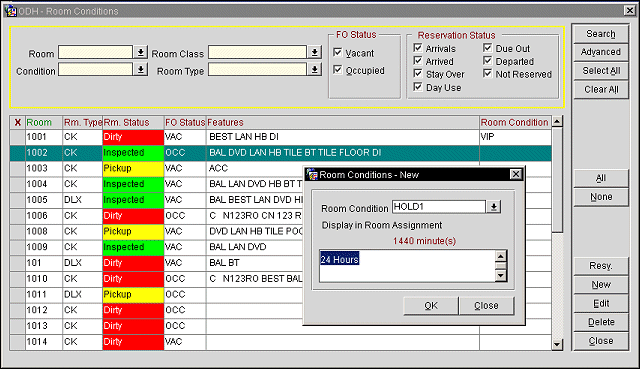Click the Room Conditions dialog title icon
The width and height of the screenshot is (640, 369).
(x=312, y=175)
